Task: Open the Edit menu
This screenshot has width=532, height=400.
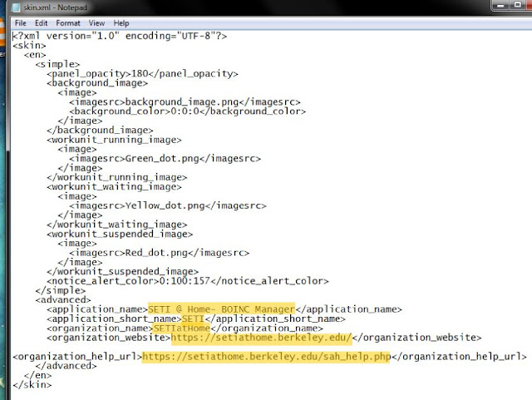Action: 41,23
